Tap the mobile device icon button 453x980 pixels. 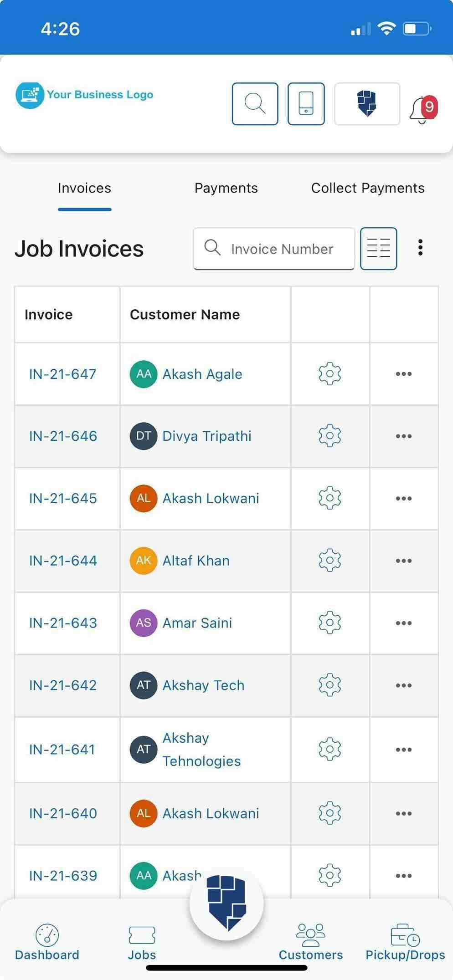306,103
